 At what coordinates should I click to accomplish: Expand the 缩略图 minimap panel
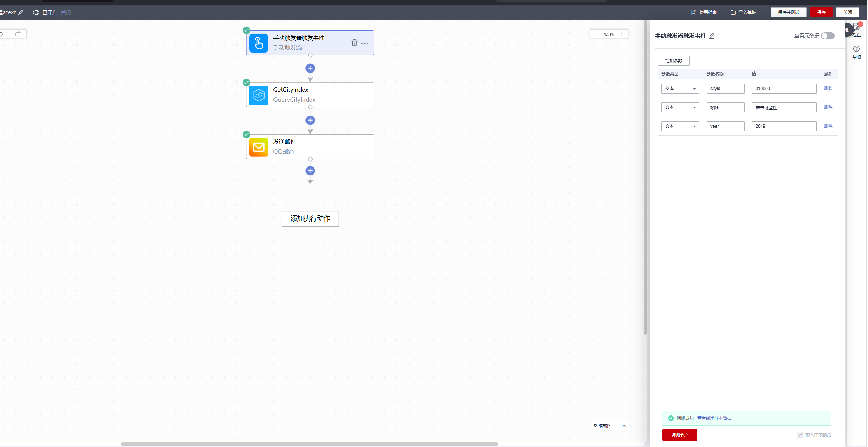point(624,426)
